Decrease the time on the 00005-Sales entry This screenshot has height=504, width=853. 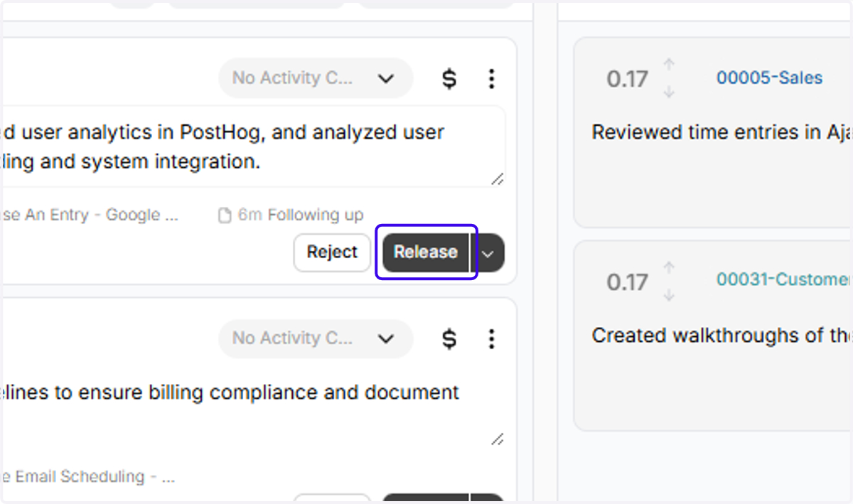669,92
